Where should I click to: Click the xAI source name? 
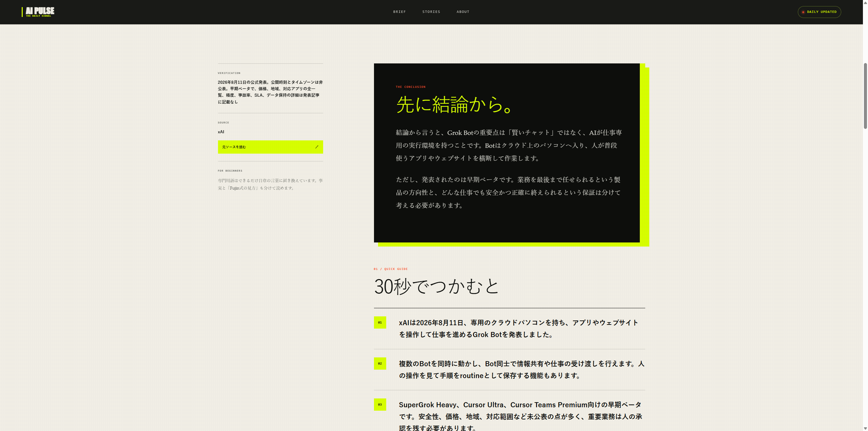tap(221, 132)
